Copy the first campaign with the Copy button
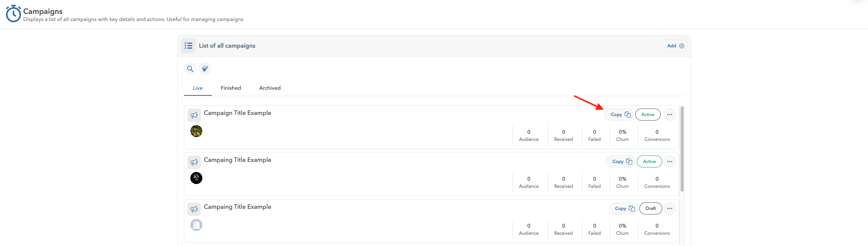The image size is (868, 246). 619,115
